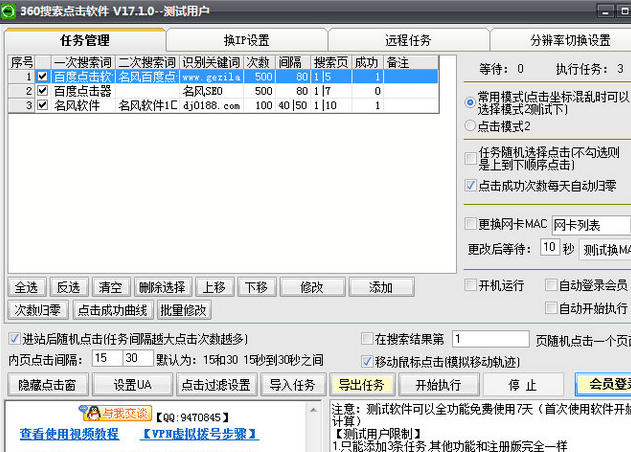The height and width of the screenshot is (452, 631).
Task: Click the 全选 button
Action: point(27,287)
